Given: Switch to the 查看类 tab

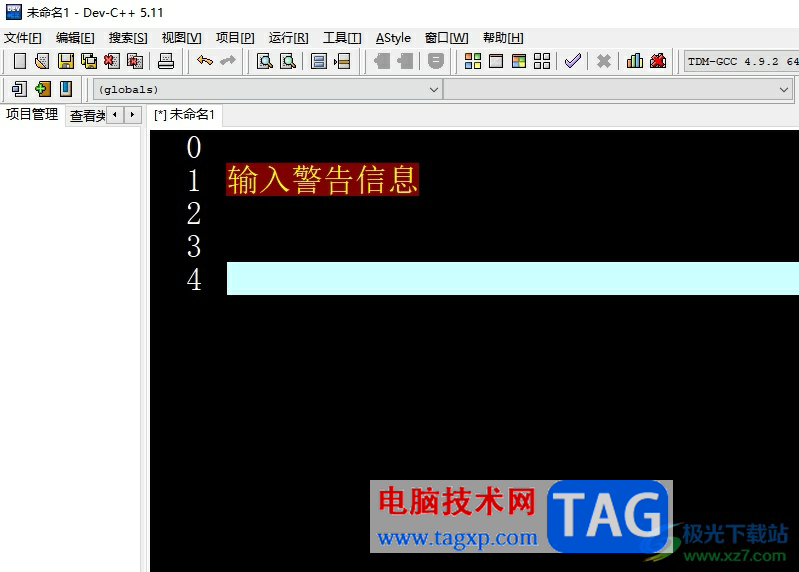Looking at the screenshot, I should pos(87,116).
